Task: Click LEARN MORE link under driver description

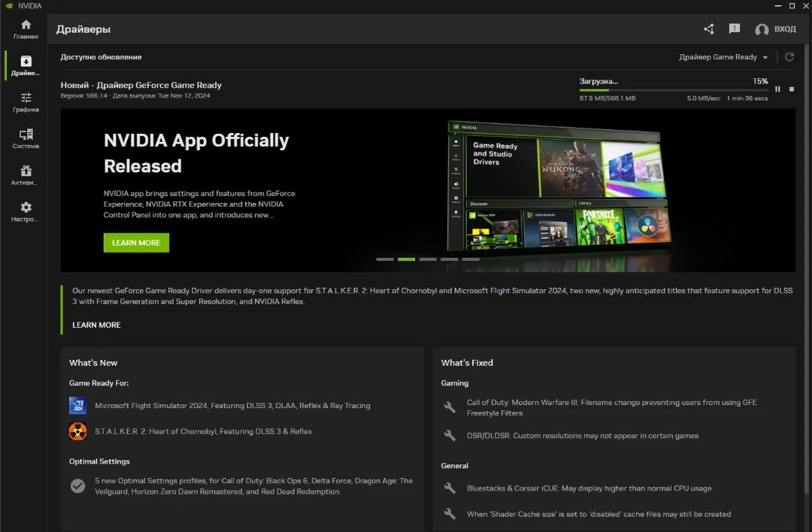Action: click(96, 325)
